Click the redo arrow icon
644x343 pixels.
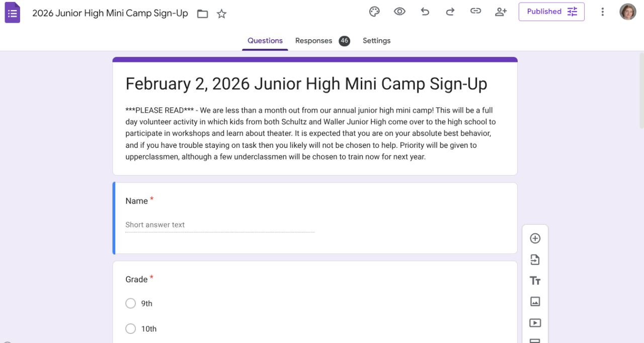[x=450, y=12]
